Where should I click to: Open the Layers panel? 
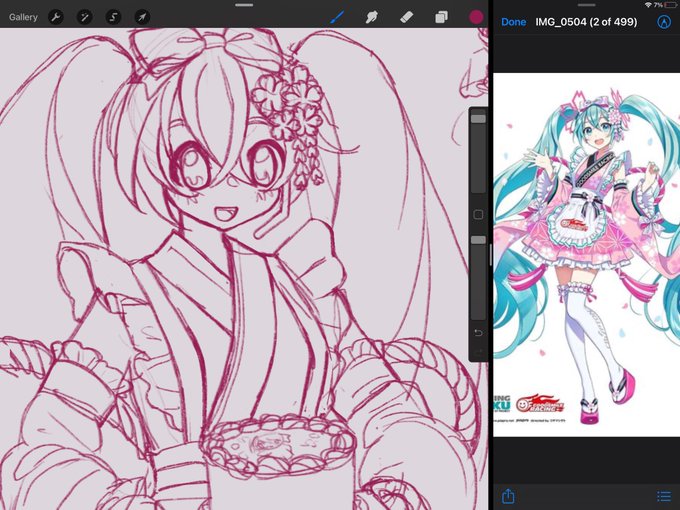[x=441, y=17]
